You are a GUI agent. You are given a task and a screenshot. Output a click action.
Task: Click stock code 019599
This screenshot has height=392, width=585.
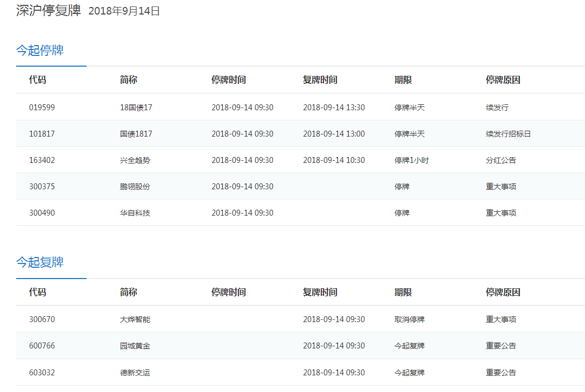coord(42,108)
